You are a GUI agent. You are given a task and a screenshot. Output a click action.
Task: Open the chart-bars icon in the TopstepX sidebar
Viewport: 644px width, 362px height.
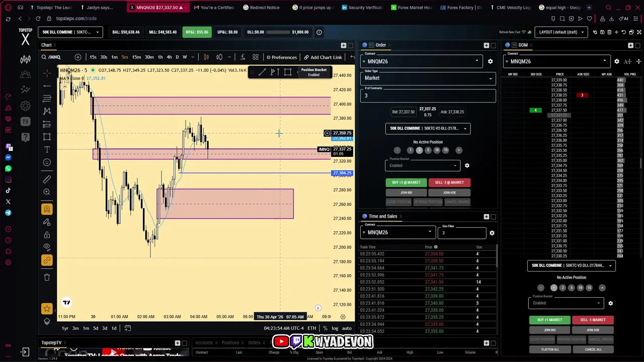[25, 60]
